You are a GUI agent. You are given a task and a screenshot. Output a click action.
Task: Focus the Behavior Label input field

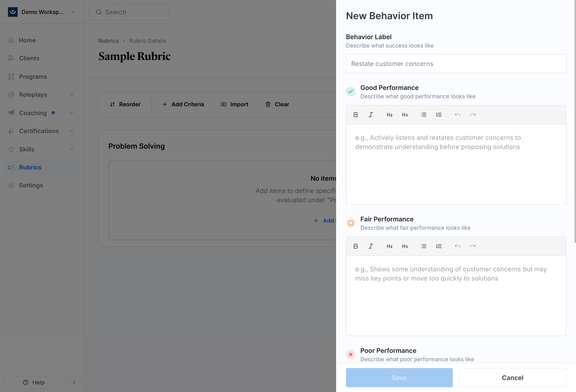tap(456, 64)
